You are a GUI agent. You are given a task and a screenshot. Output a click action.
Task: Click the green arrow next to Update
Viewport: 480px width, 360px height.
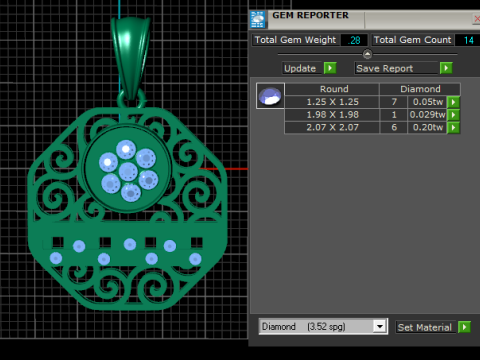(330, 68)
